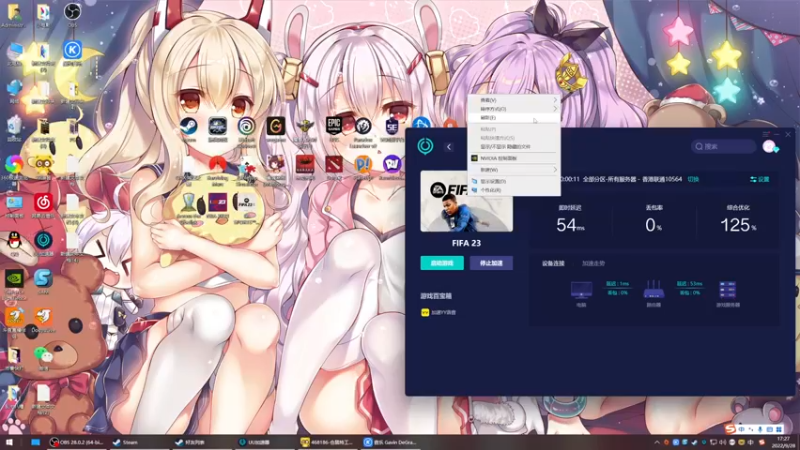The width and height of the screenshot is (800, 450).
Task: Open the OBS Studio desktop shortcut
Action: pyautogui.click(x=72, y=11)
